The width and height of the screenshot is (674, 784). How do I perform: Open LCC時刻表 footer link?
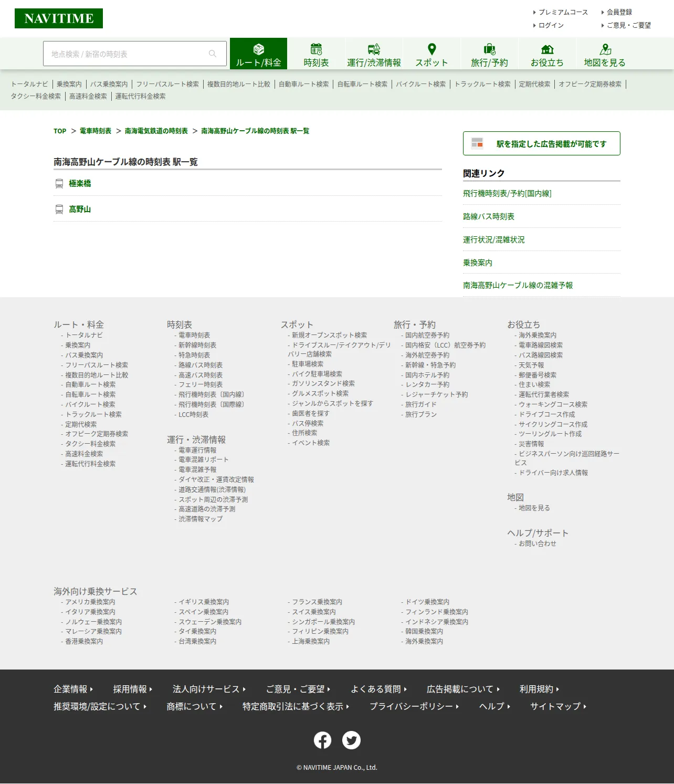[x=193, y=415]
